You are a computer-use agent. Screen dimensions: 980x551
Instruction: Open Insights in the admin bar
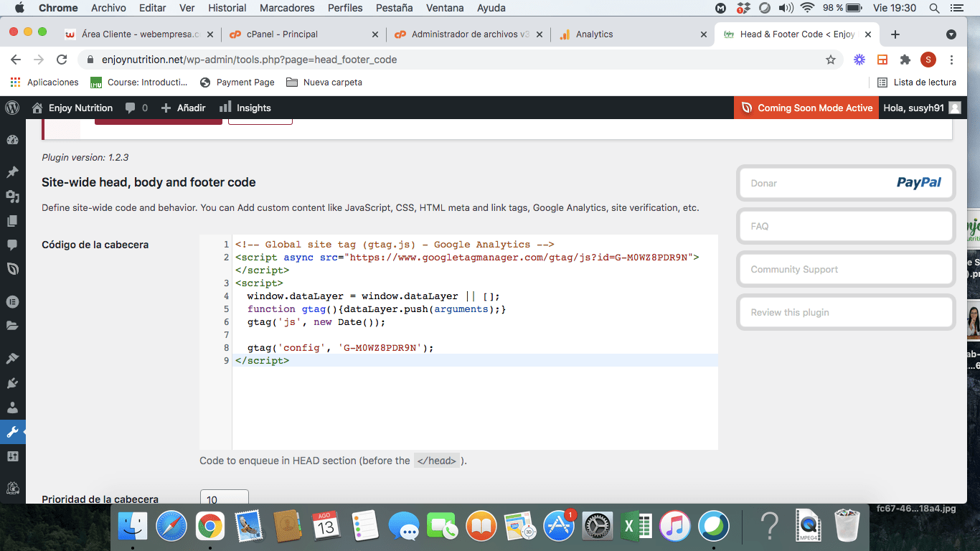click(245, 108)
